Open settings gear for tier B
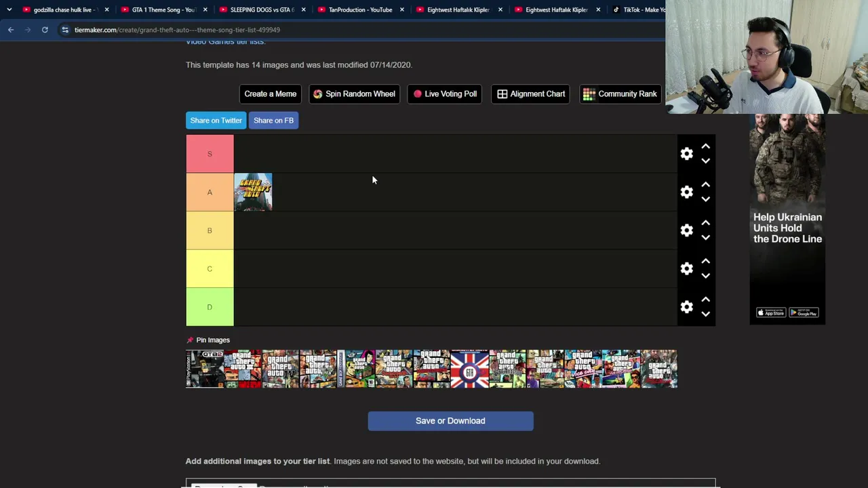 pyautogui.click(x=687, y=230)
